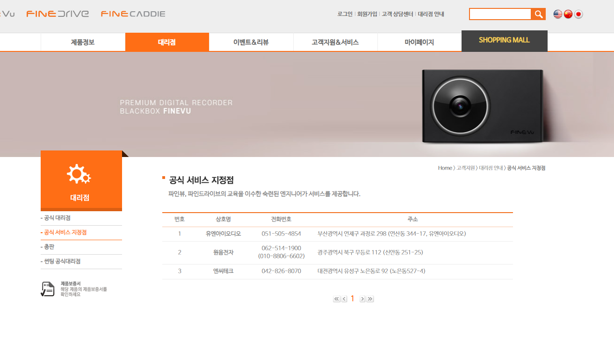Open the 마이페이지 menu
Image resolution: width=614 pixels, height=364 pixels.
coord(419,42)
